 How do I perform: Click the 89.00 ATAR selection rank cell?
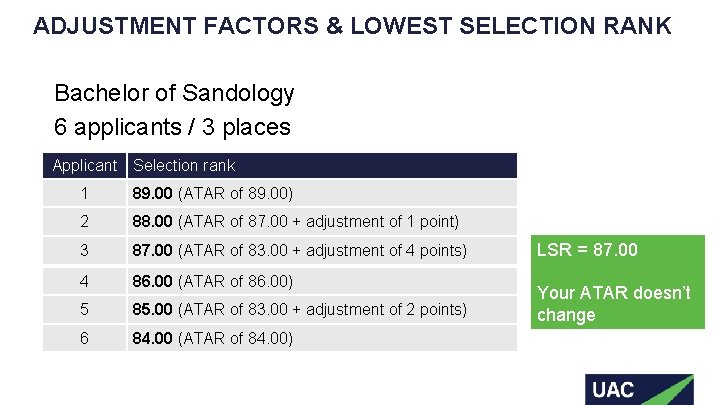point(212,193)
